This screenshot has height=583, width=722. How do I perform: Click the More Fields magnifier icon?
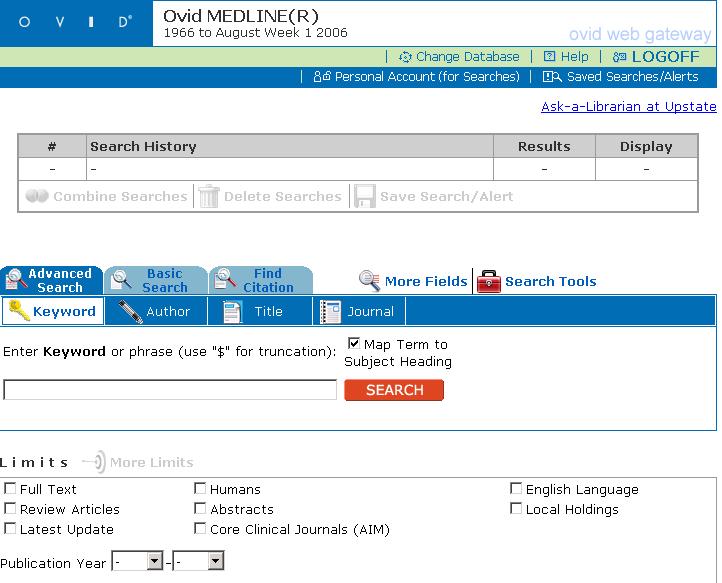[x=369, y=280]
